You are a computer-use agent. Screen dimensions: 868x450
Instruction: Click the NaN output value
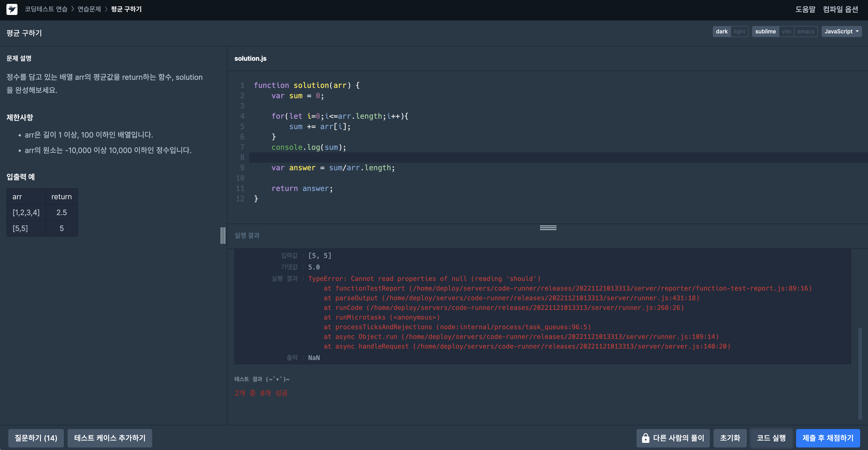[x=314, y=358]
